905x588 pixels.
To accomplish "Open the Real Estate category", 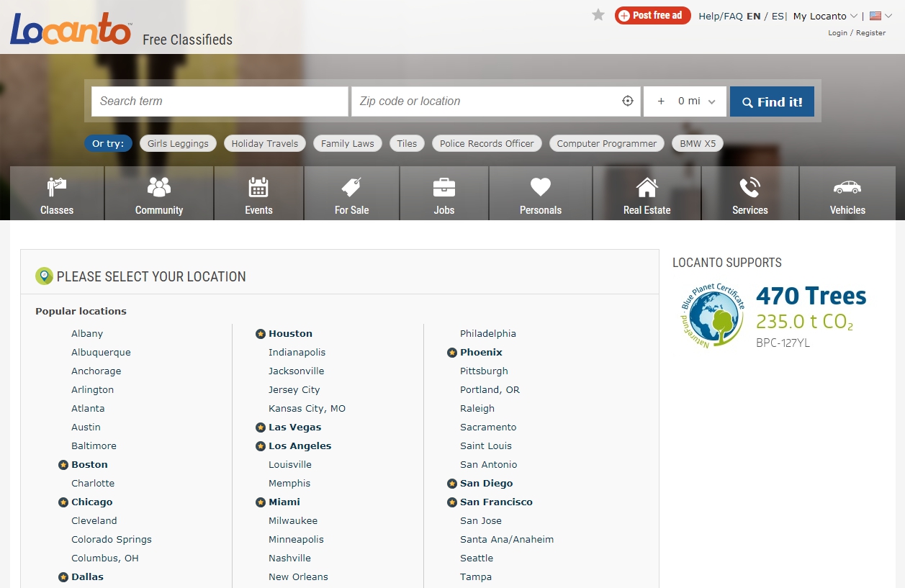I will [x=647, y=194].
